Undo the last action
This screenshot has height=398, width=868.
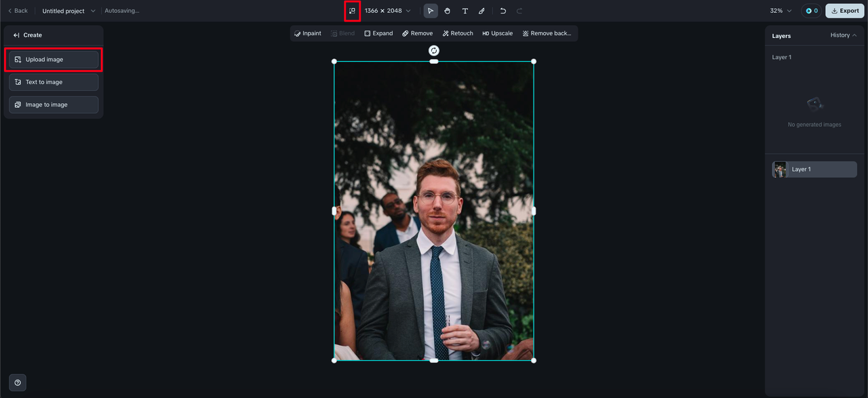pos(502,11)
